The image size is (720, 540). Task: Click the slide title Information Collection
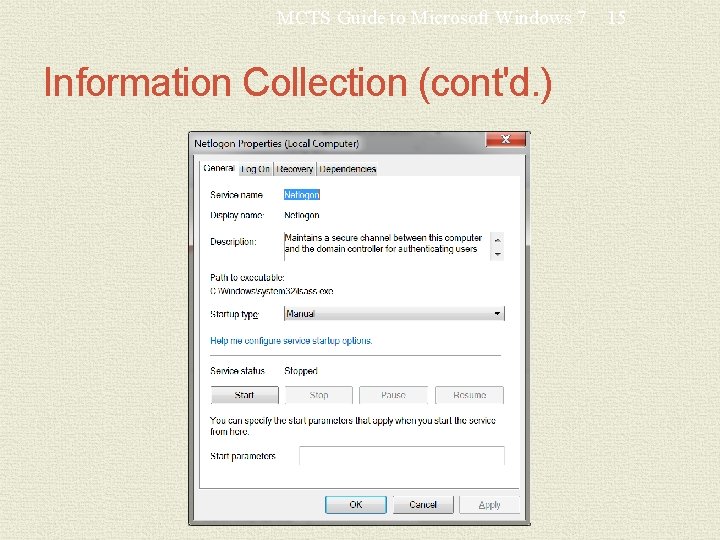pos(298,83)
